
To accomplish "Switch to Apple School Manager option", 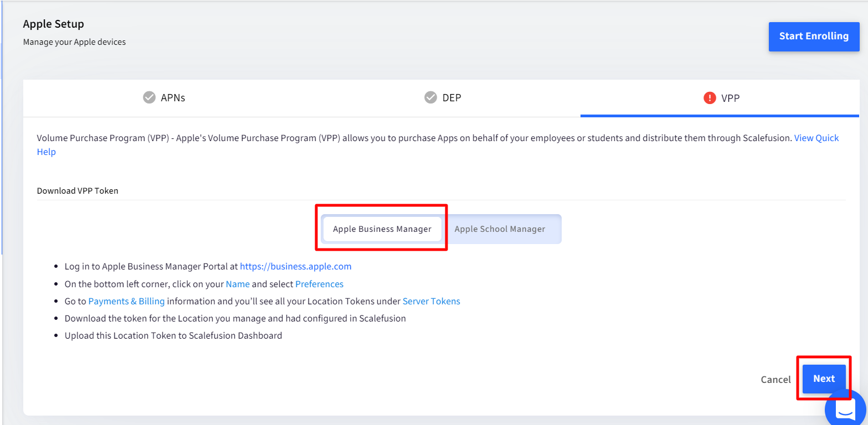I will click(500, 229).
